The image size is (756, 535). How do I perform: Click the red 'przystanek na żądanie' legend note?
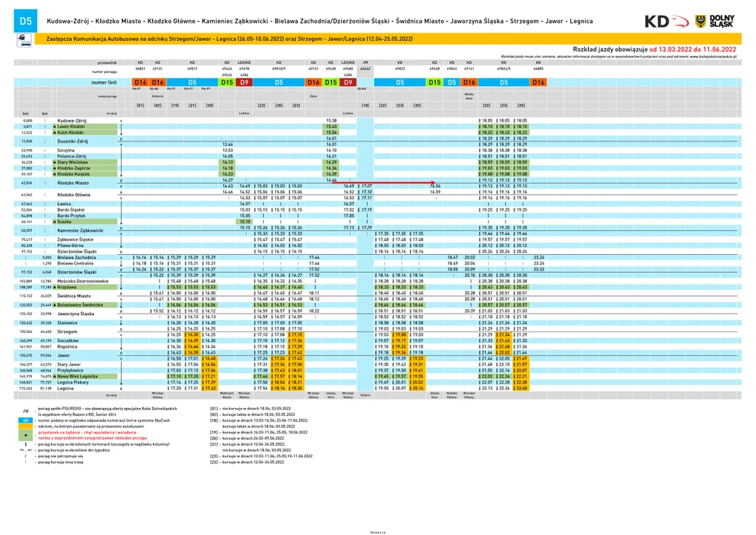click(93, 435)
